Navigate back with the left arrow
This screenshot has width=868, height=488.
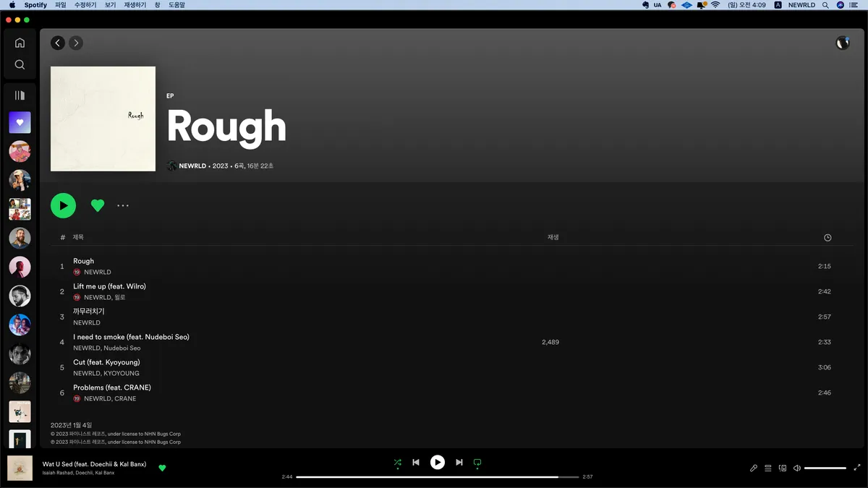tap(58, 43)
